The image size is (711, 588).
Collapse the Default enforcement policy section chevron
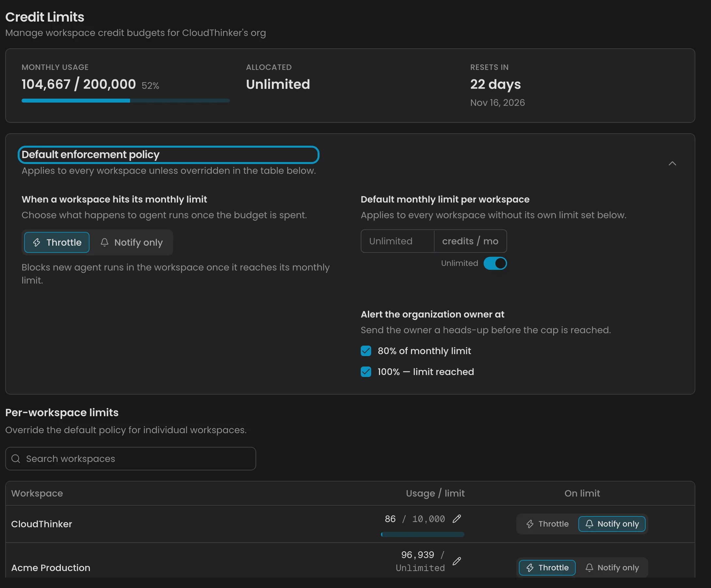(x=672, y=164)
